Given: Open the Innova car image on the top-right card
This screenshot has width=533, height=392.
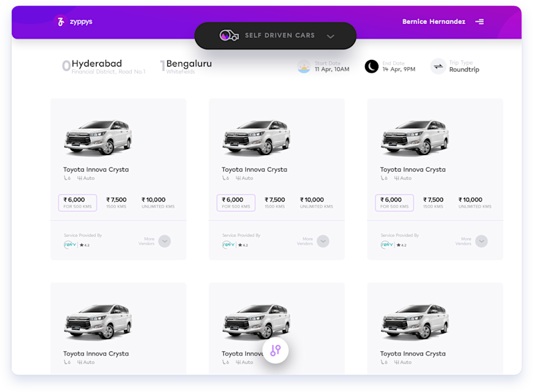Looking at the screenshot, I should tap(414, 138).
